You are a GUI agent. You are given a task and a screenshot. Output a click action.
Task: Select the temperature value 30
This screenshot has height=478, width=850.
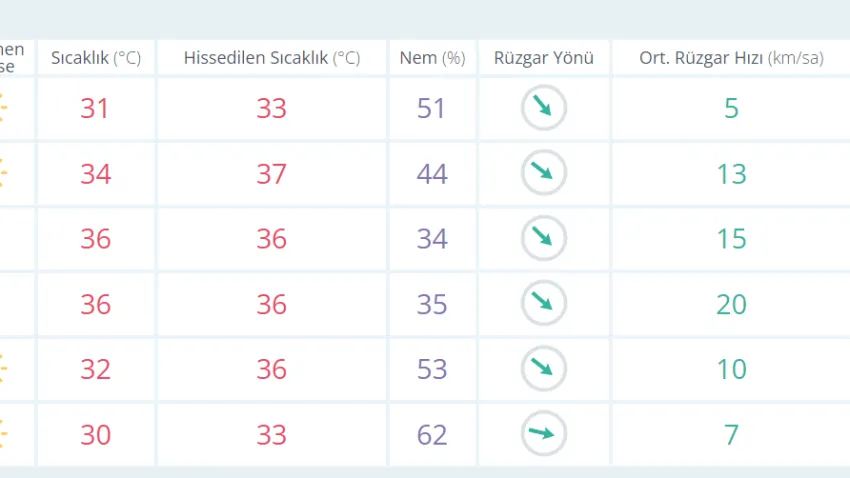(x=95, y=435)
